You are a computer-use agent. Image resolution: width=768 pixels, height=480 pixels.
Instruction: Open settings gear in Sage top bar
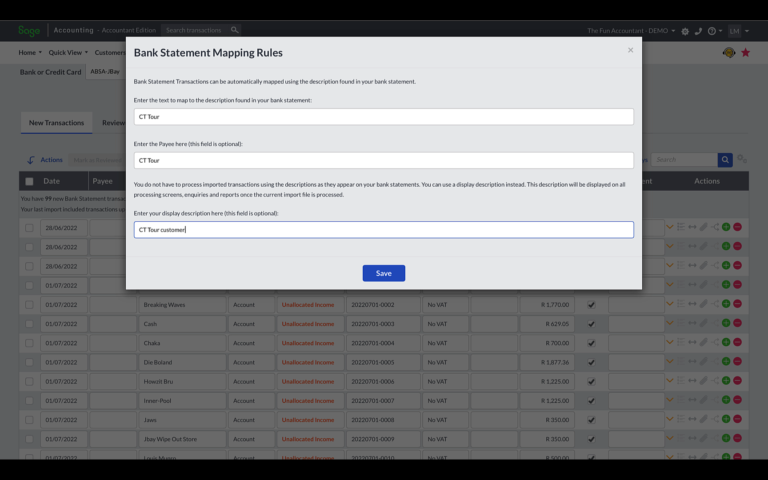click(x=685, y=31)
